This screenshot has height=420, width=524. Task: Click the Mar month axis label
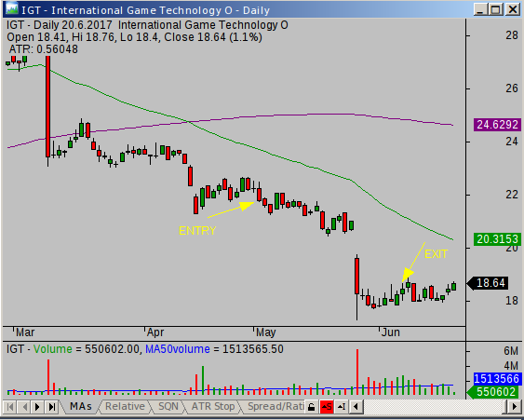25,332
